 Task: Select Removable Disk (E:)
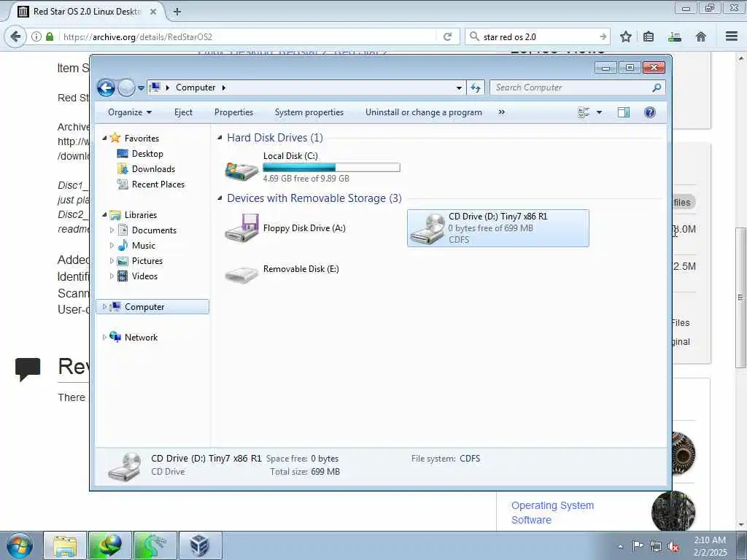pyautogui.click(x=282, y=272)
